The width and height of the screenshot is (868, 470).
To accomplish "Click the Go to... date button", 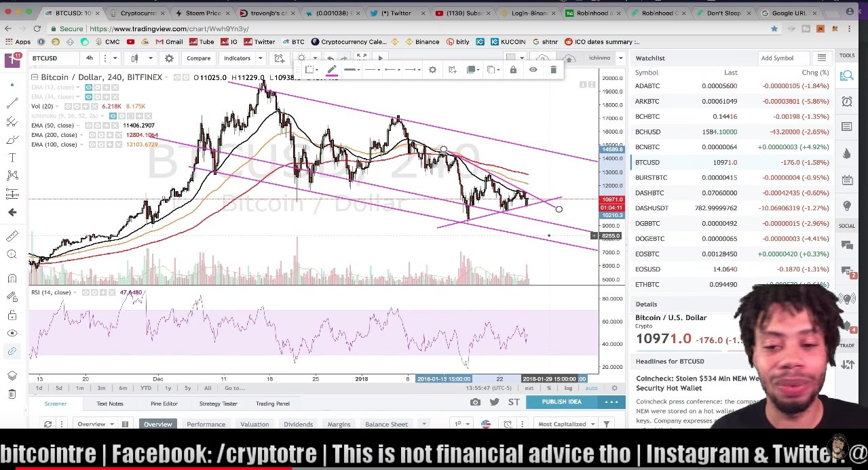I will coord(234,389).
